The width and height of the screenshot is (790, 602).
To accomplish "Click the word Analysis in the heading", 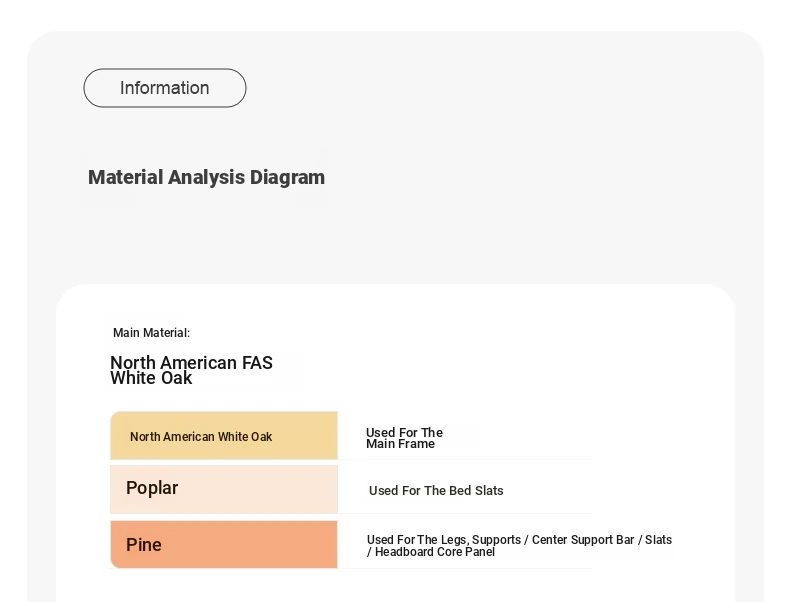I will click(206, 178).
